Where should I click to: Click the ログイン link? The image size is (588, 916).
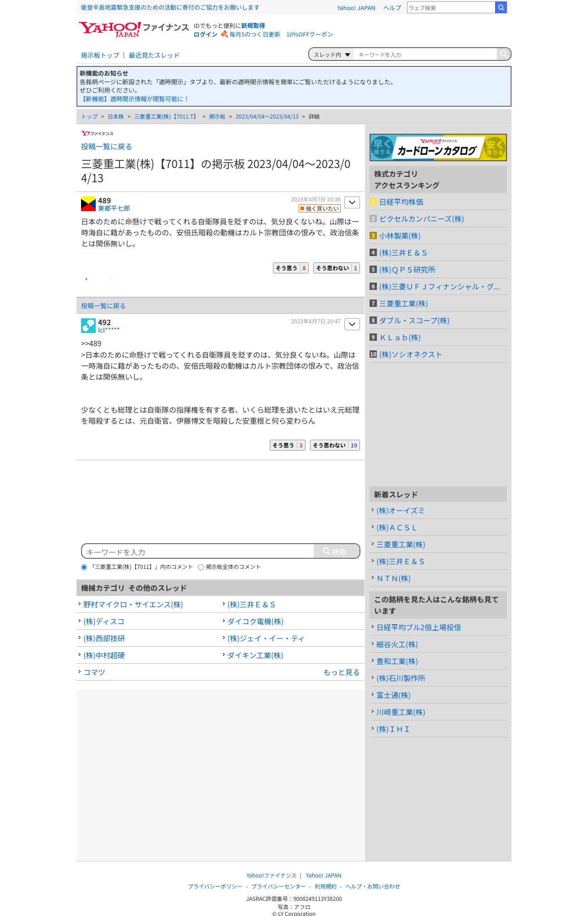(x=205, y=34)
